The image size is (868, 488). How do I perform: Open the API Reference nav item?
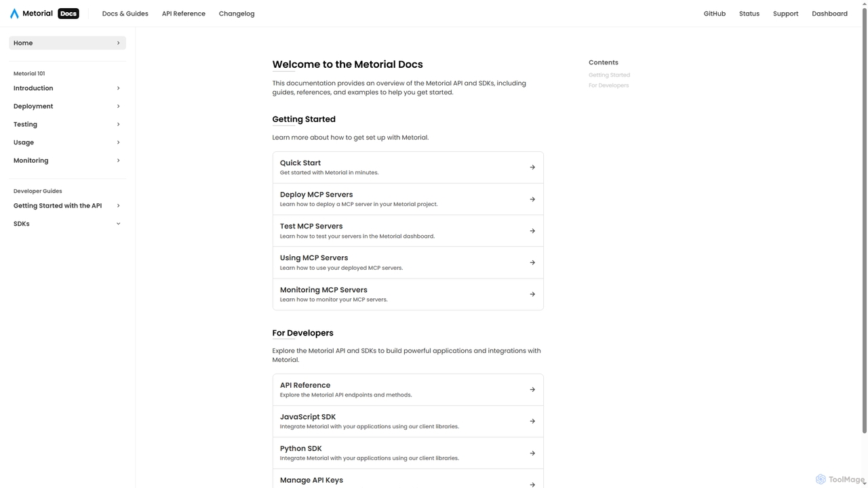point(184,14)
